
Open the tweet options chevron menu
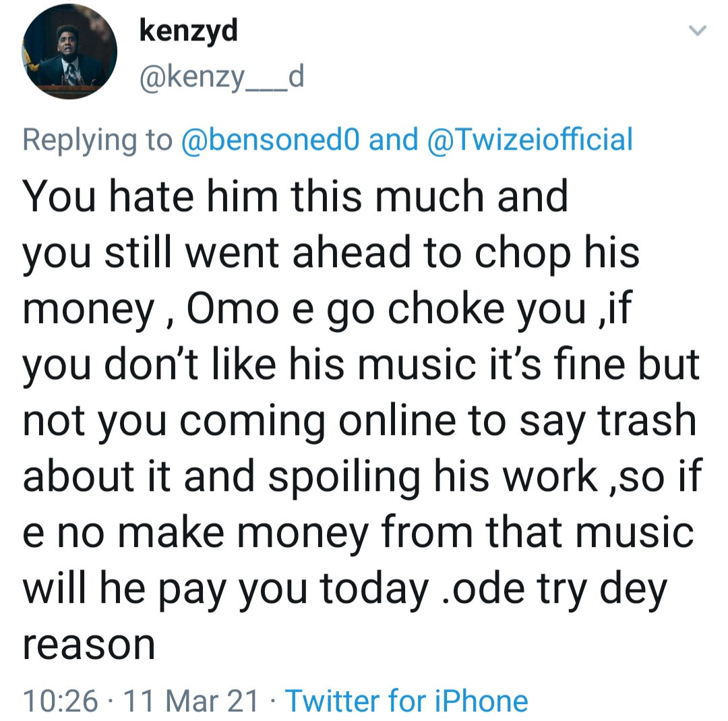point(698,31)
